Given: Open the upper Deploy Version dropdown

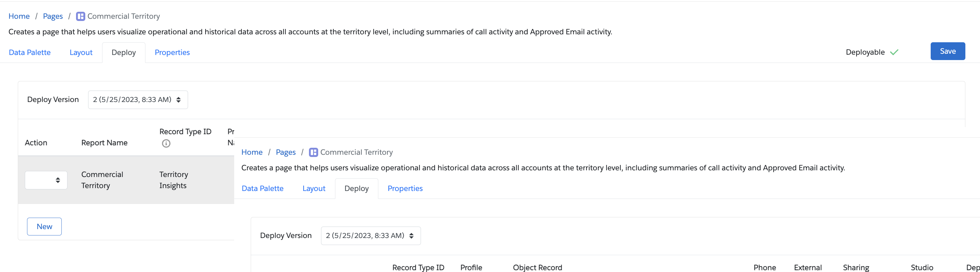Looking at the screenshot, I should click(138, 99).
